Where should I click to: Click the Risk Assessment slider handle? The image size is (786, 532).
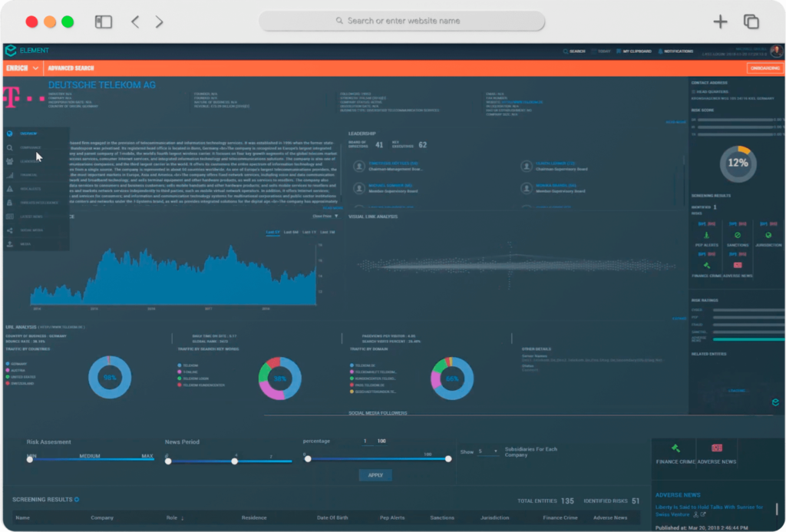click(x=30, y=459)
